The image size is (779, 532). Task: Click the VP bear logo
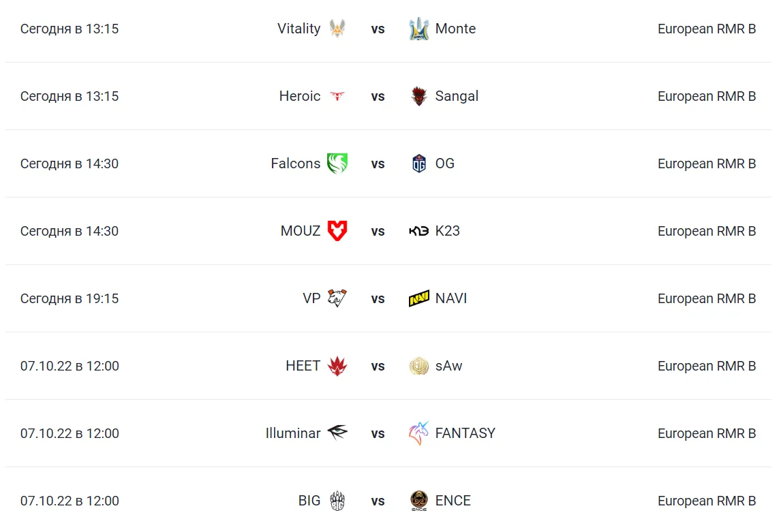337,298
